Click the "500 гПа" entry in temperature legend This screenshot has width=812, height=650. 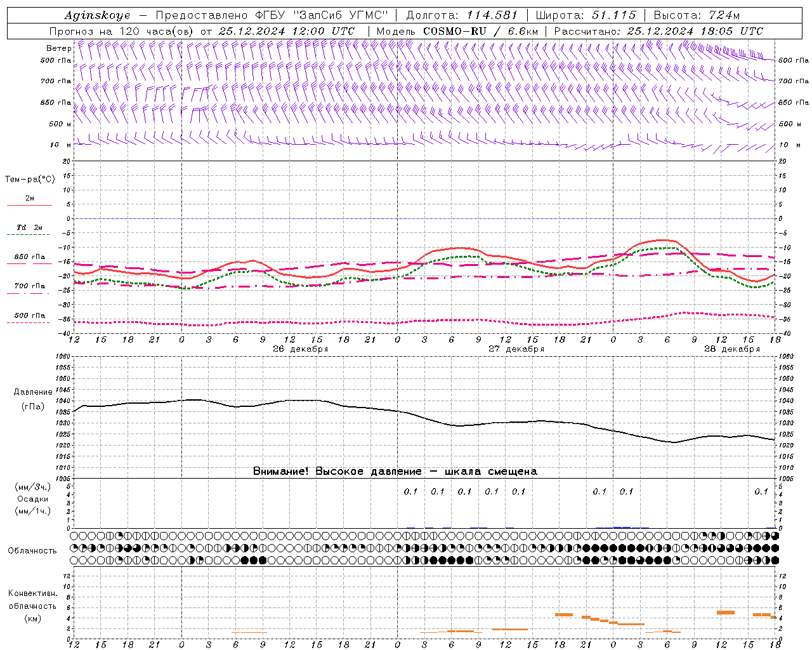coord(29,315)
